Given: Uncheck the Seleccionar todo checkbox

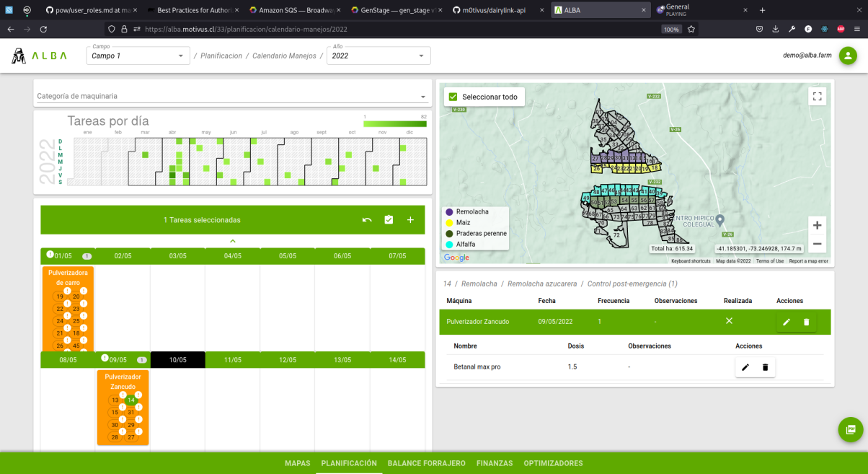Looking at the screenshot, I should pyautogui.click(x=453, y=97).
